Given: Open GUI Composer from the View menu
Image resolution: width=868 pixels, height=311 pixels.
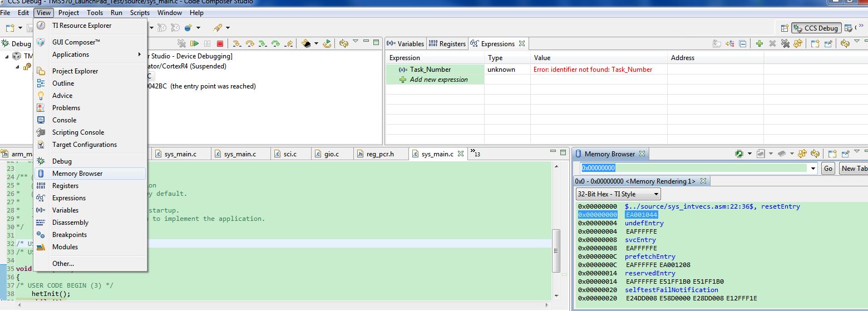Looking at the screenshot, I should [x=90, y=42].
